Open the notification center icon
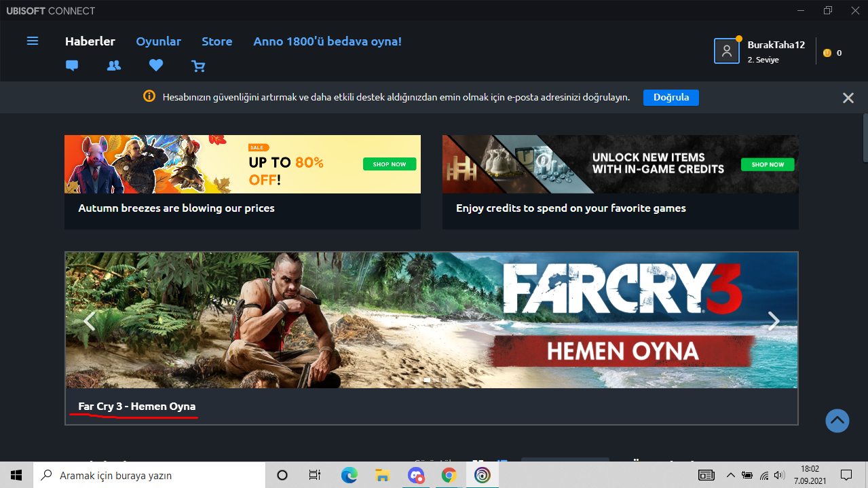Viewport: 868px width, 488px height. point(846,475)
